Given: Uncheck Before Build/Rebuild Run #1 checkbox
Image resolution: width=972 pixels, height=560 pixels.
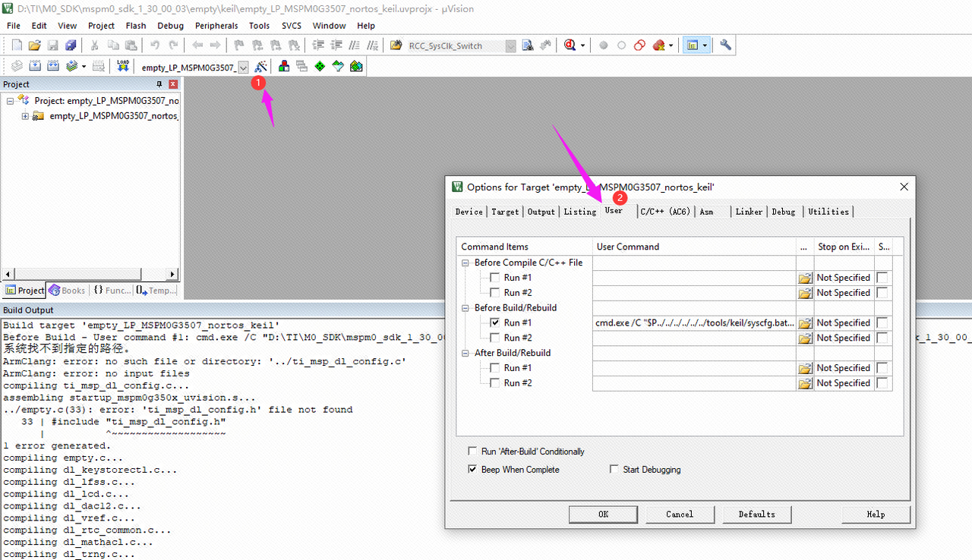Looking at the screenshot, I should (495, 322).
